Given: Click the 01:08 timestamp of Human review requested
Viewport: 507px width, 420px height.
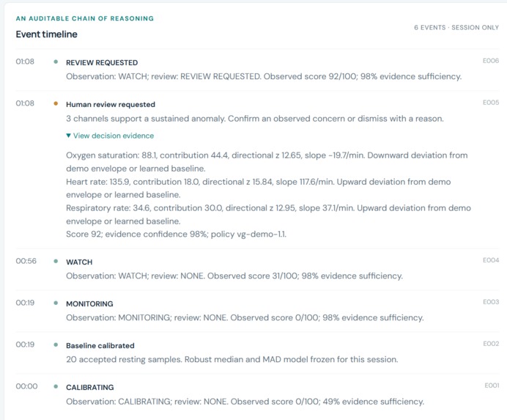Looking at the screenshot, I should (25, 103).
